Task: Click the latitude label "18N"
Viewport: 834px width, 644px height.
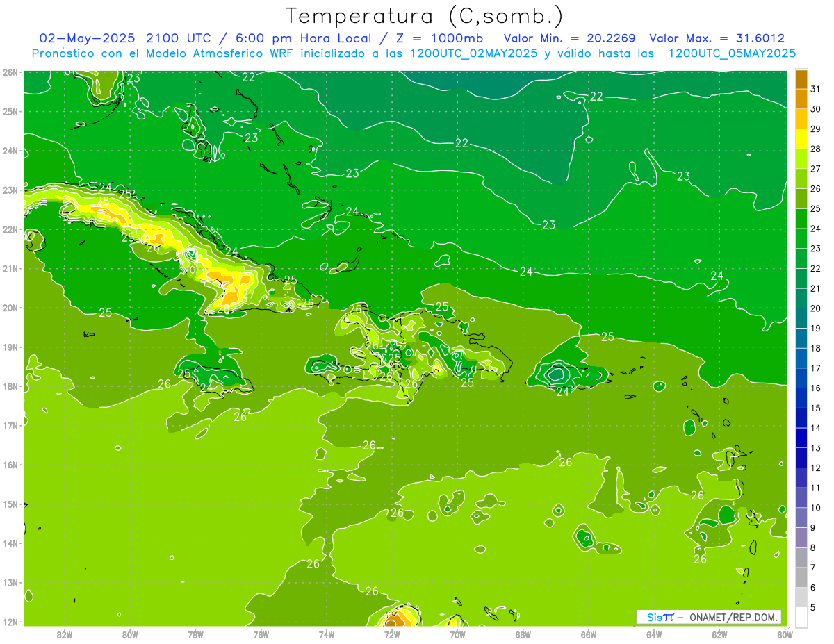Action: click(x=10, y=386)
